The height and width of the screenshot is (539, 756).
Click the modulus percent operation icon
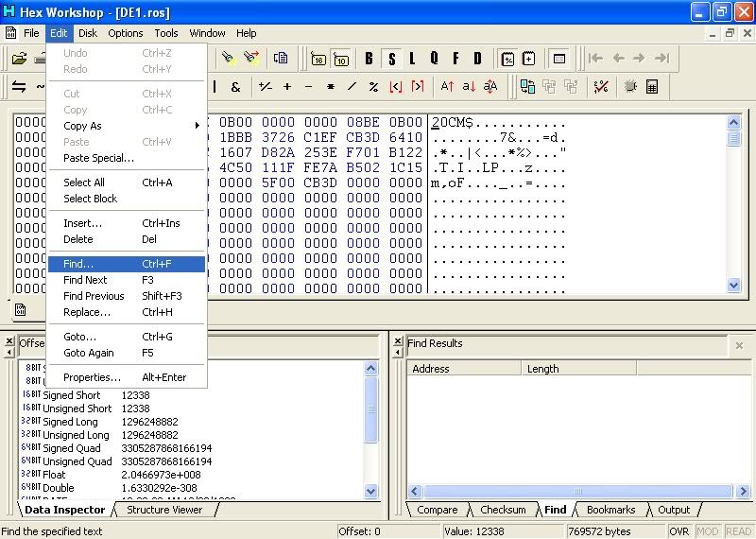[x=373, y=87]
